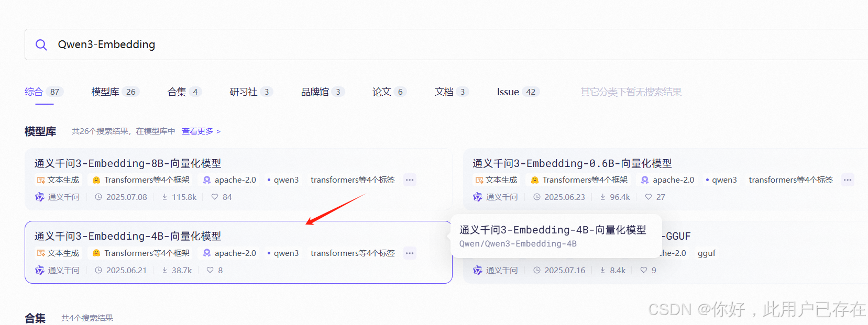Image resolution: width=868 pixels, height=325 pixels.
Task: Click the qwen3 tag on the 0.6B card
Action: pos(721,180)
